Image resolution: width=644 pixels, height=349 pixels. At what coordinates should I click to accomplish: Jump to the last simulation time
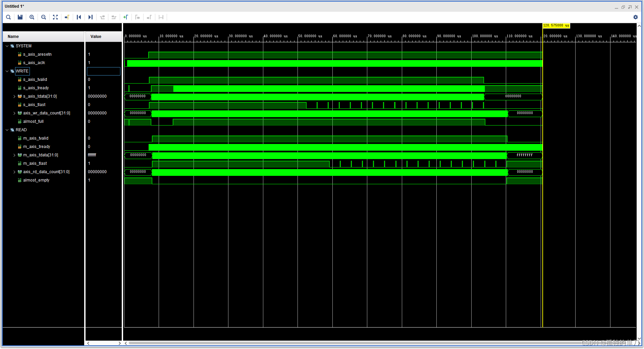[91, 17]
